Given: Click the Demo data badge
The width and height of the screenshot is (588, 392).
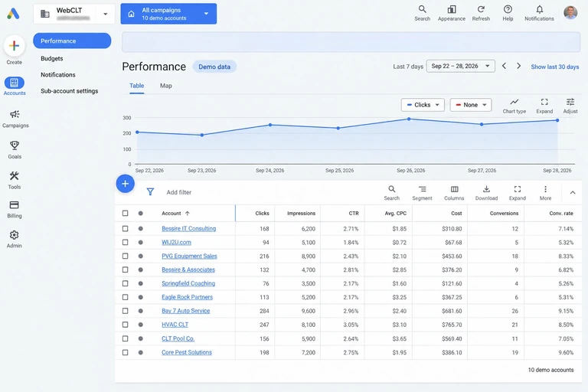Looking at the screenshot, I should pyautogui.click(x=214, y=67).
